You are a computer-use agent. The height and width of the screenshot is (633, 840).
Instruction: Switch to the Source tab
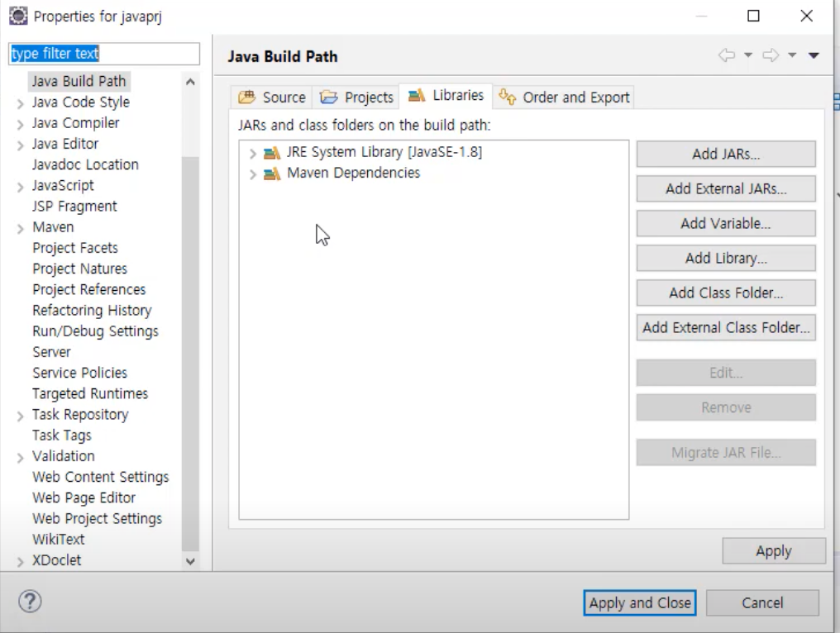pyautogui.click(x=272, y=98)
